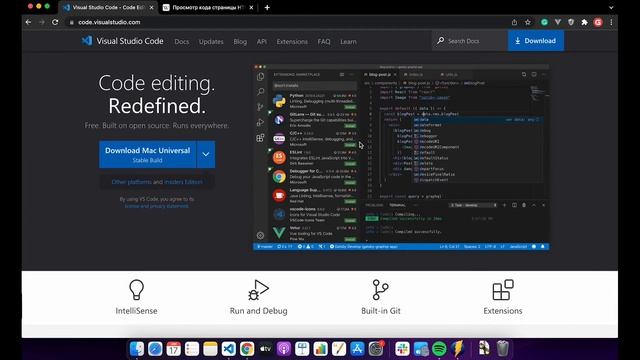Open the green G browser extension
The width and height of the screenshot is (640, 360).
pos(544,22)
